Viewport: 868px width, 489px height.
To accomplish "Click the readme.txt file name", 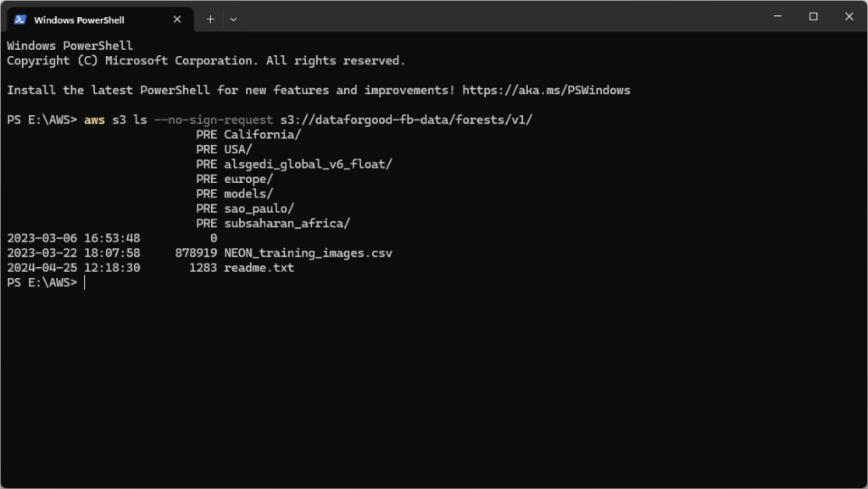I will click(259, 268).
